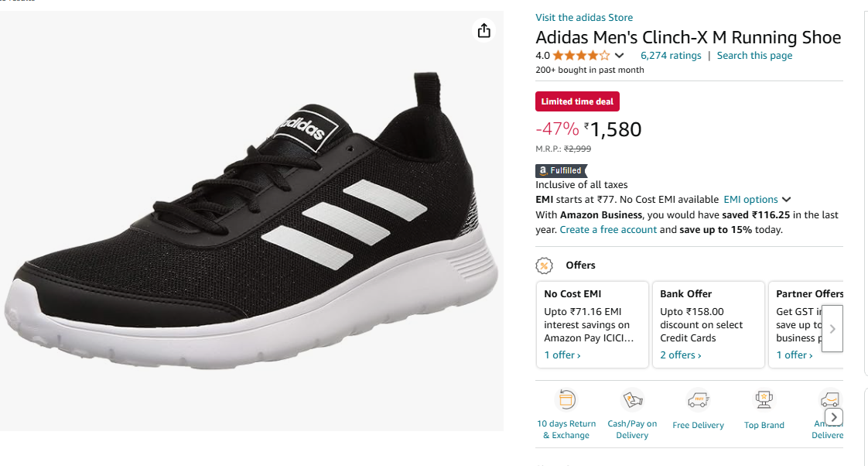Click the star rating icons
The image size is (868, 466).
(581, 56)
